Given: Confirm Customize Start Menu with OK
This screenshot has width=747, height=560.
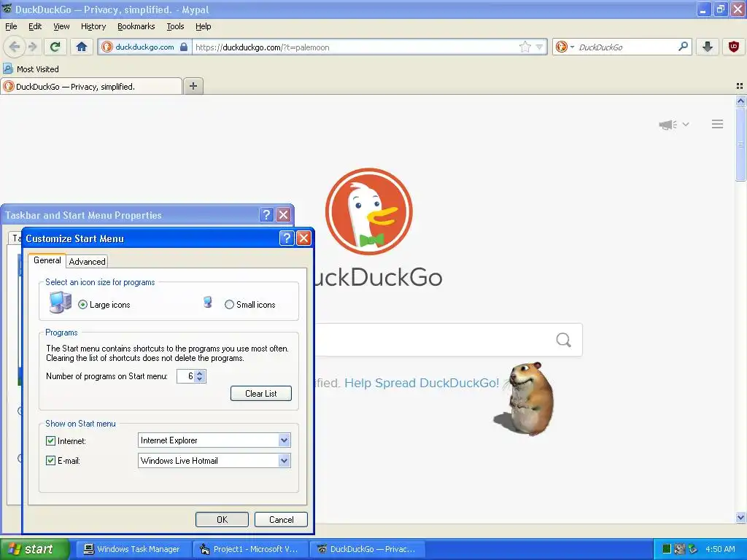Looking at the screenshot, I should click(222, 519).
